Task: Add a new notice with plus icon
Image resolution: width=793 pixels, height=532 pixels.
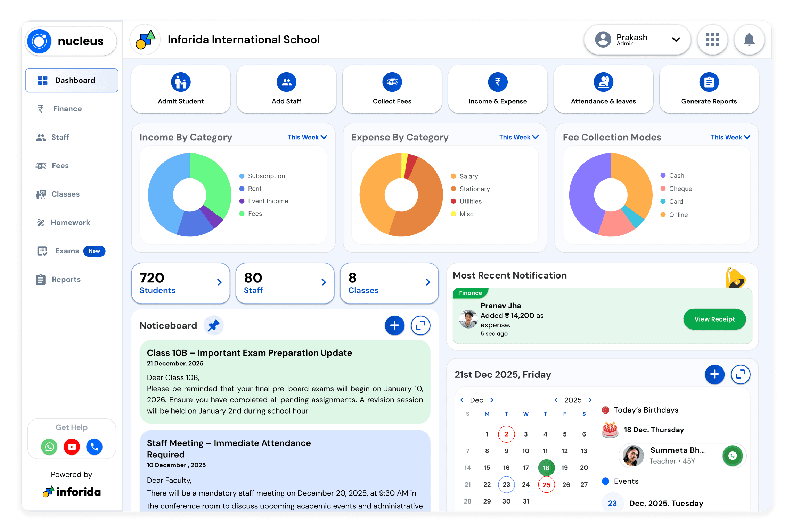Action: coord(394,325)
